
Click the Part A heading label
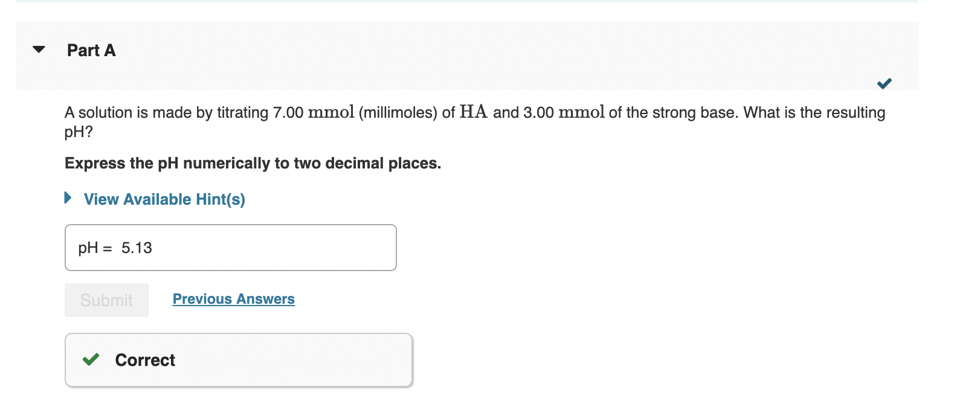(x=91, y=51)
